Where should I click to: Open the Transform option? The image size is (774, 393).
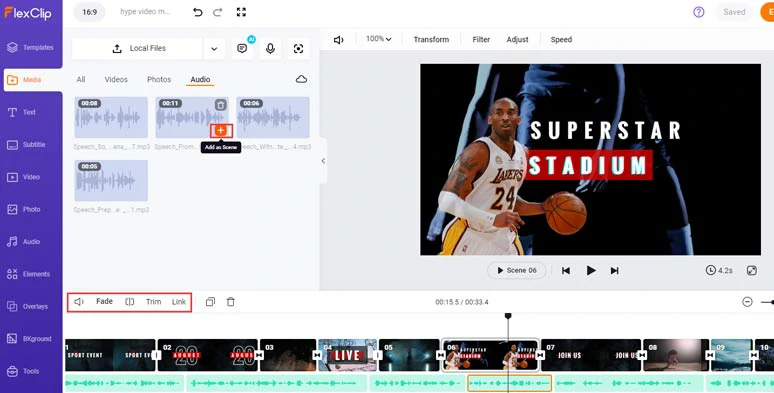pos(431,39)
